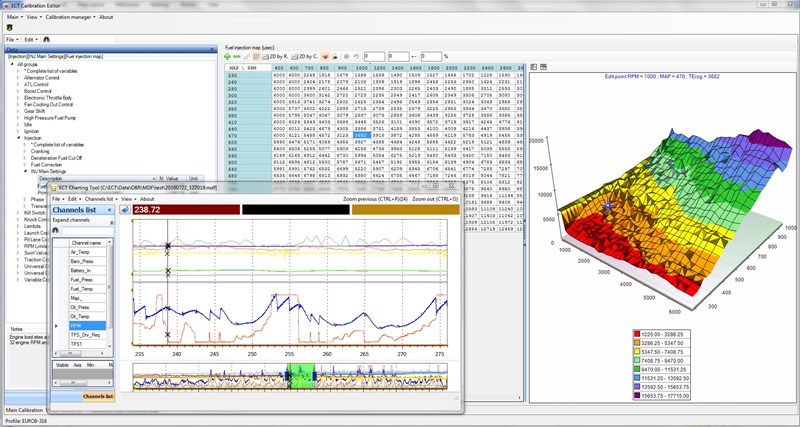Open the Edit menu in Calibration Editor
Viewport: 800px width, 427px height.
[31, 39]
